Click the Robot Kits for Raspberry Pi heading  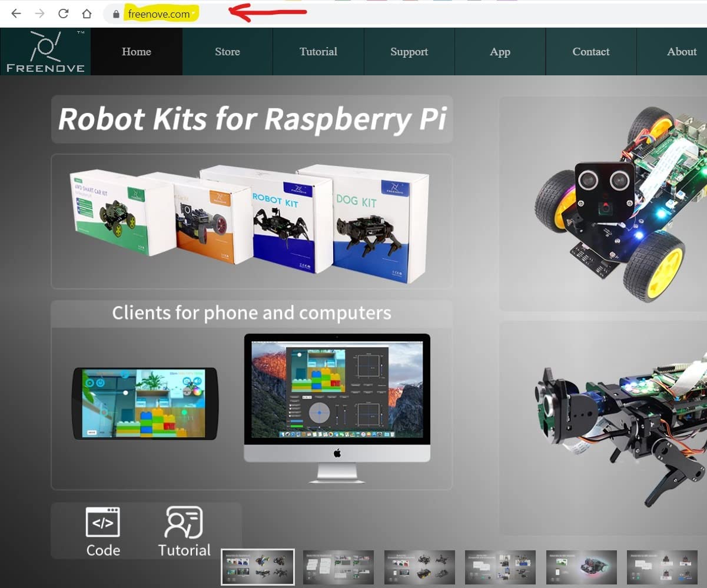252,119
